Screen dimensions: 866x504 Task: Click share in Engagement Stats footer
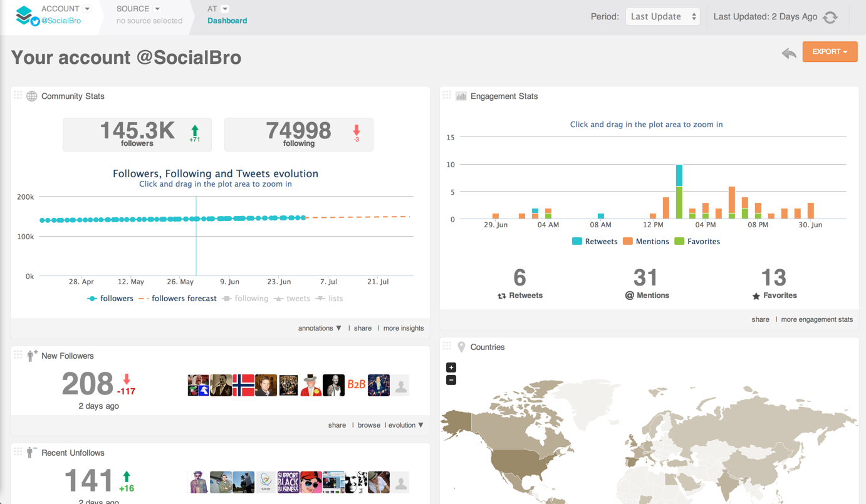(x=760, y=319)
